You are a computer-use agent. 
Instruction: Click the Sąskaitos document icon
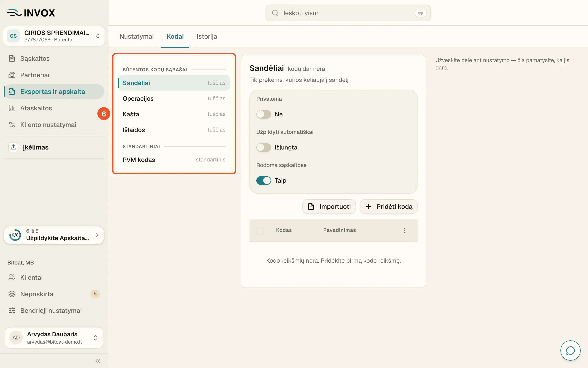[x=12, y=58]
